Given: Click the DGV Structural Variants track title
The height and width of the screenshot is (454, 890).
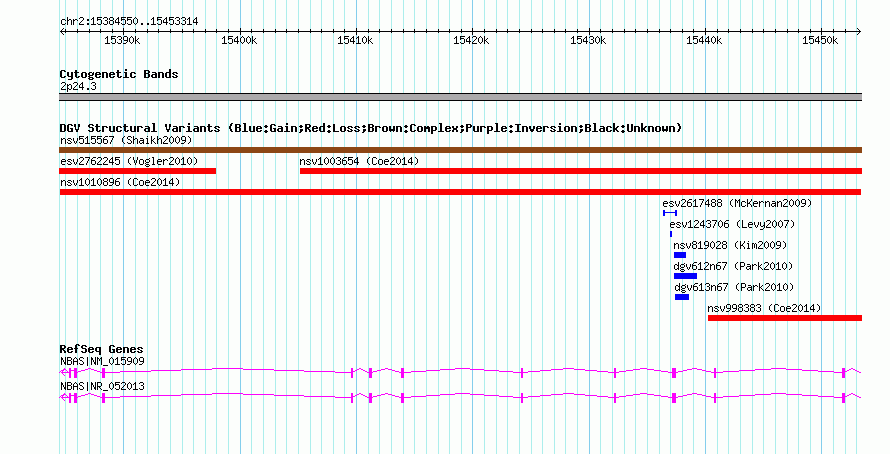Looking at the screenshot, I should [x=371, y=128].
